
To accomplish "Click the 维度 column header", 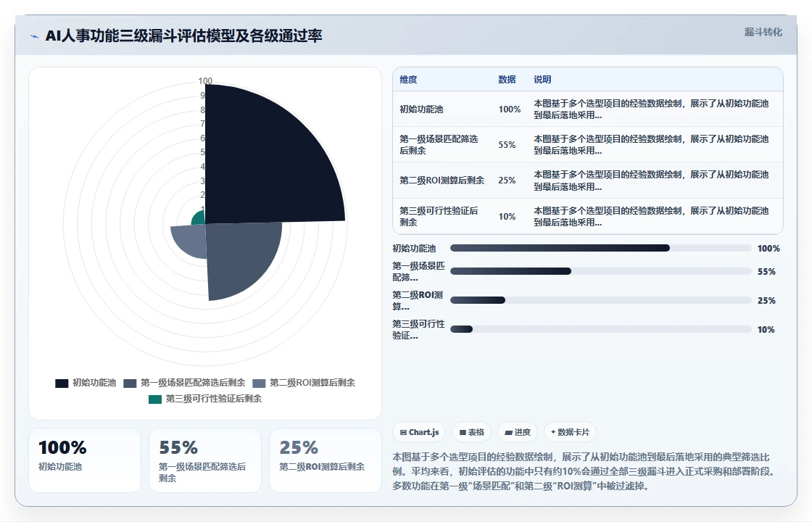I will point(408,79).
